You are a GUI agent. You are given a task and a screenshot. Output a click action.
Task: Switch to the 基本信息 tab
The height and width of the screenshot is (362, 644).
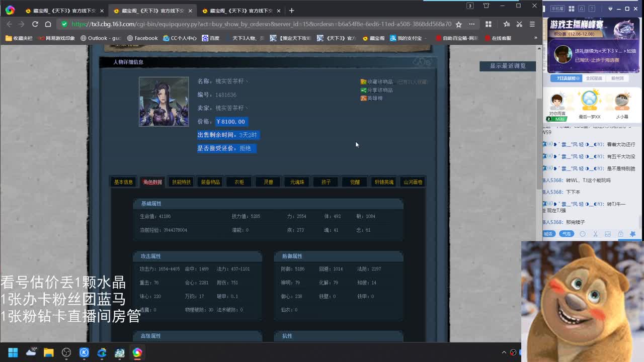pos(123,182)
